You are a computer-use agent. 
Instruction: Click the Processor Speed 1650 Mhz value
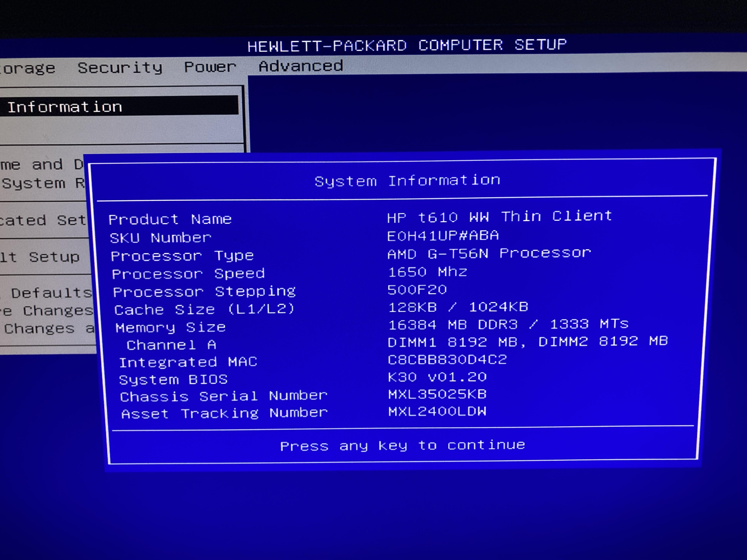[x=427, y=272]
